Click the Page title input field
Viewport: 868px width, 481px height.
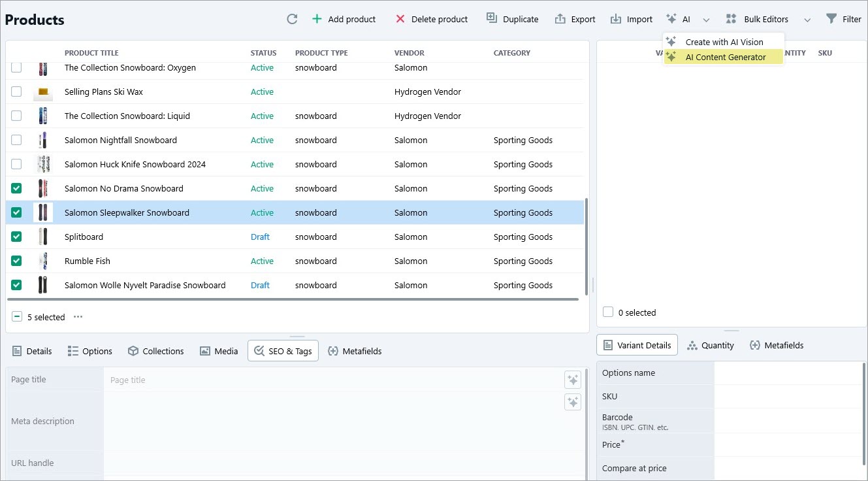point(333,380)
